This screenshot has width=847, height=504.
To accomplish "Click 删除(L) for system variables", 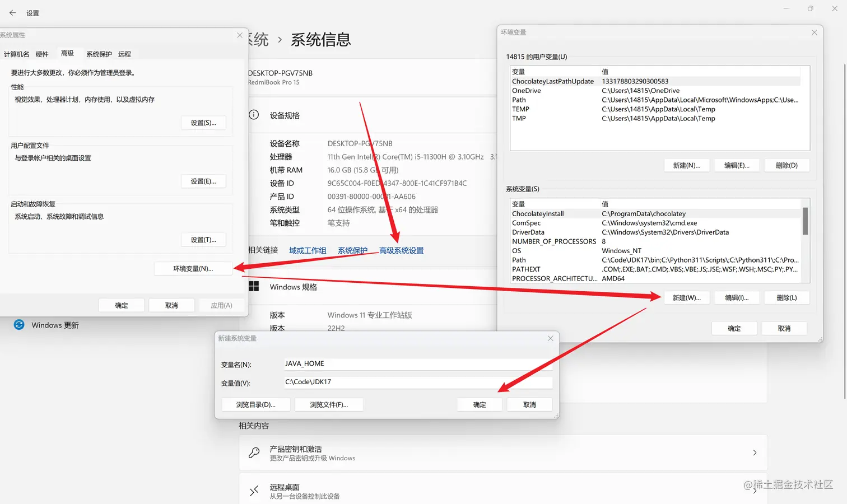I will point(787,297).
